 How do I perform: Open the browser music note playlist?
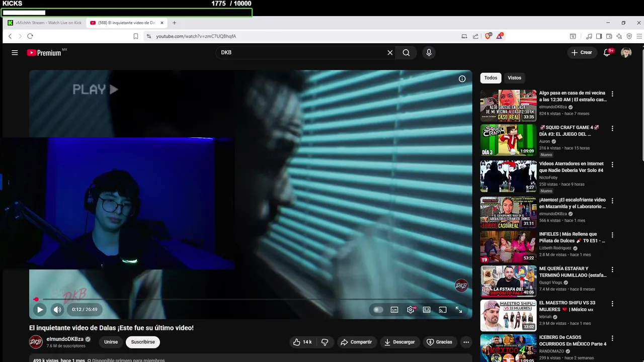point(589,36)
